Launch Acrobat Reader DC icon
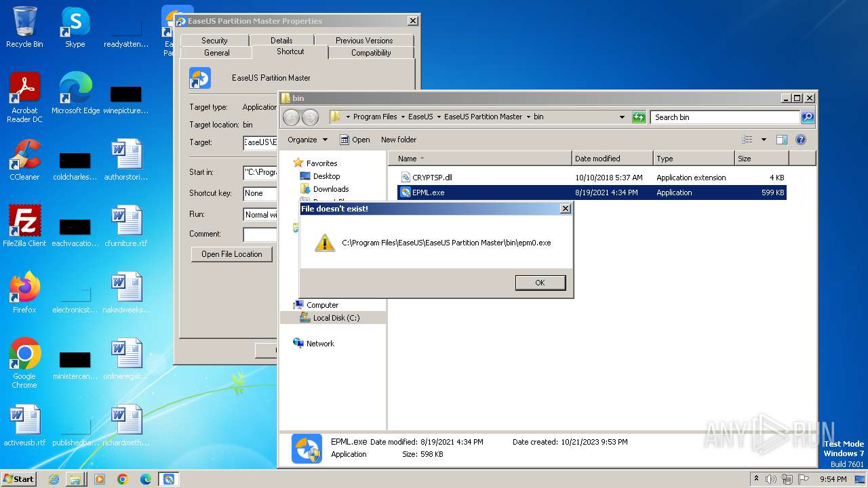This screenshot has height=488, width=868. coord(24,98)
